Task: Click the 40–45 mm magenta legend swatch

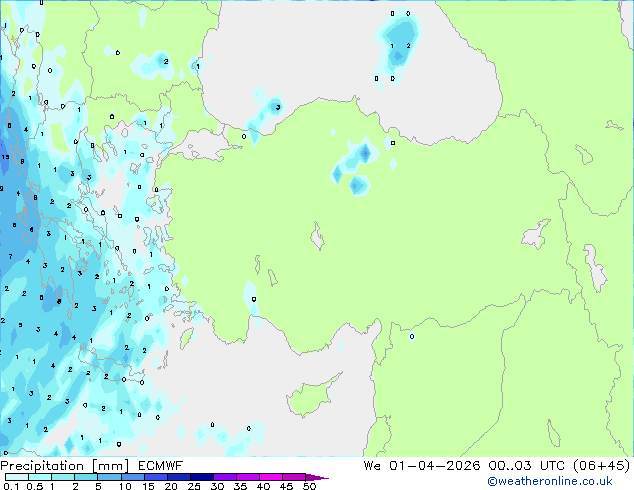Action: (x=271, y=477)
